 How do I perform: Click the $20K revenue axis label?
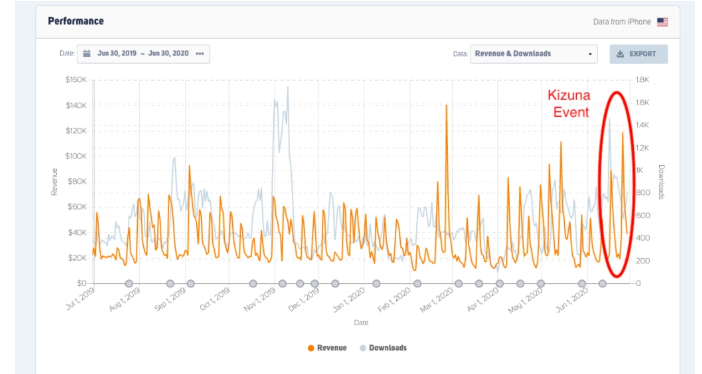77,258
